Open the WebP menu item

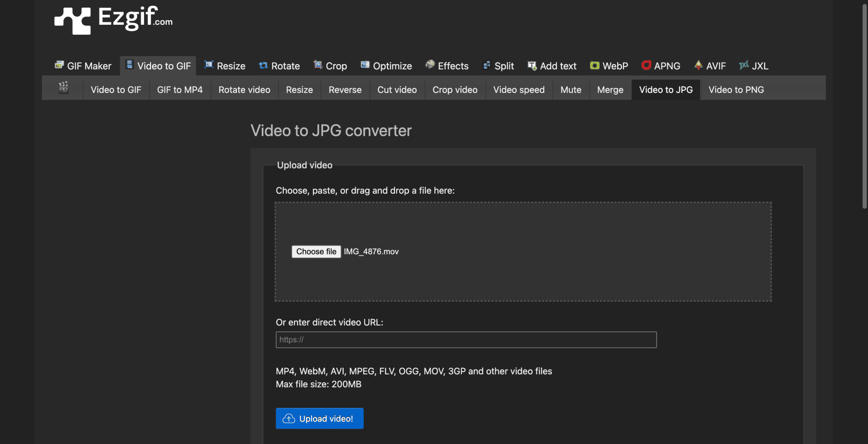point(609,66)
